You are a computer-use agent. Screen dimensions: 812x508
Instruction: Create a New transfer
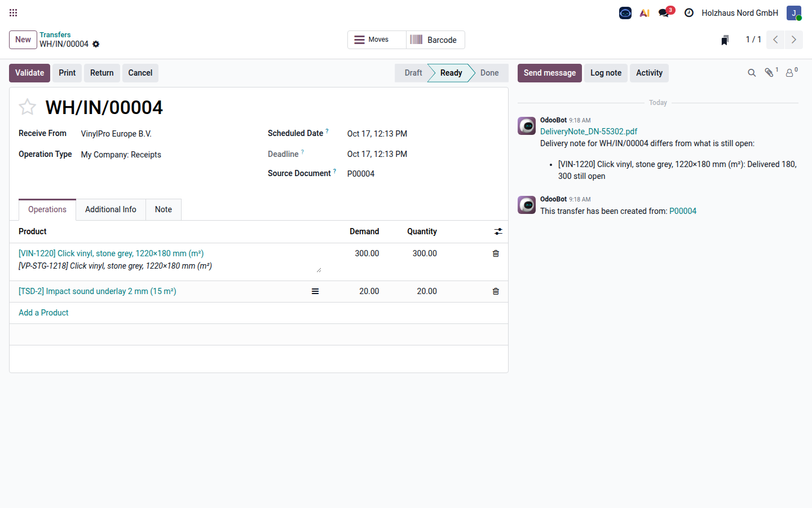pos(23,40)
